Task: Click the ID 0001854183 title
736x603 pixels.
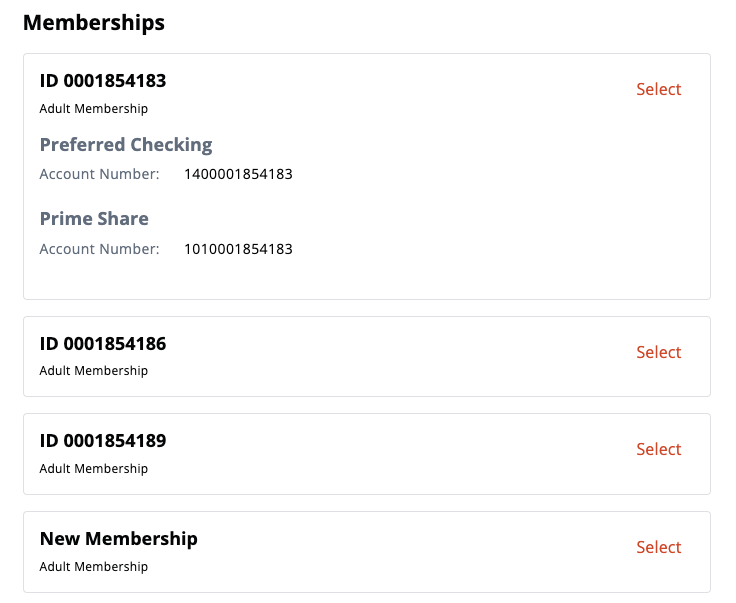Action: coord(103,81)
